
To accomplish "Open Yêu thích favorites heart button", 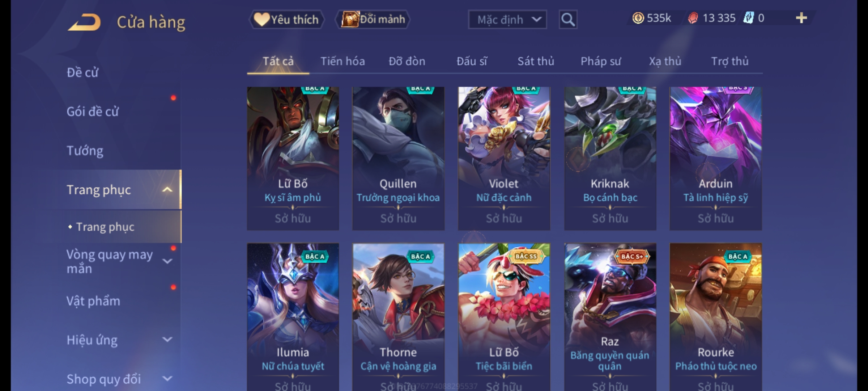I will (286, 20).
